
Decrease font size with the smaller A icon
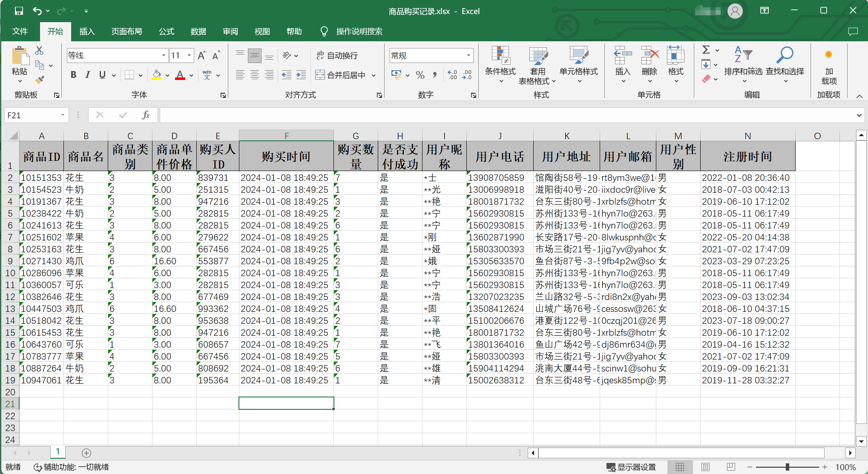(216, 55)
